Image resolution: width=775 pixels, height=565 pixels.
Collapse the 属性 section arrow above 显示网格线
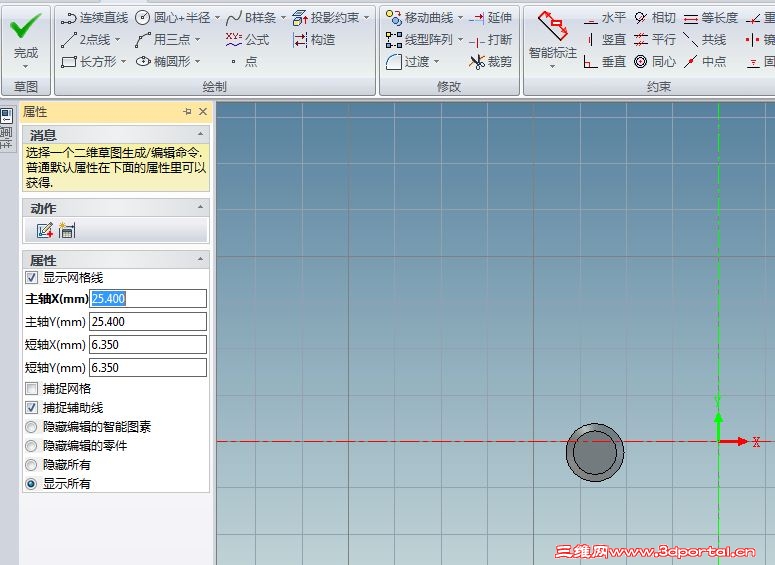pos(200,259)
